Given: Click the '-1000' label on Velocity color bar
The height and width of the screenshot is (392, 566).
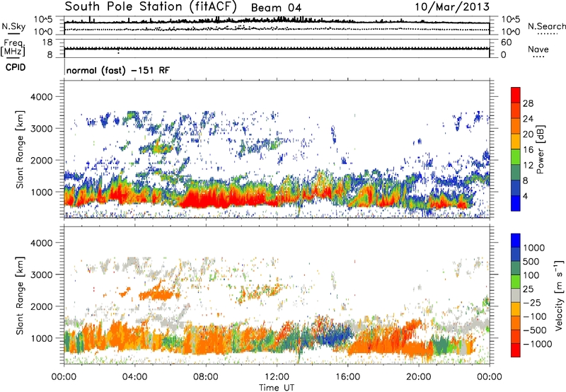Looking at the screenshot, I should [537, 344].
